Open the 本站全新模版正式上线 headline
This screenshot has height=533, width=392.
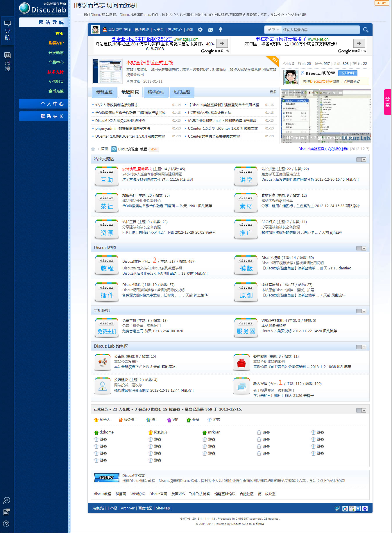pos(150,63)
